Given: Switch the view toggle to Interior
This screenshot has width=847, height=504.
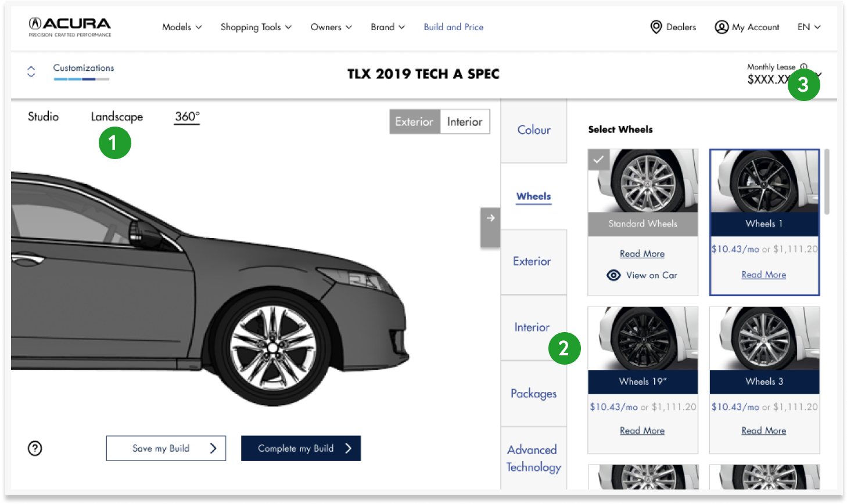Looking at the screenshot, I should coord(465,122).
